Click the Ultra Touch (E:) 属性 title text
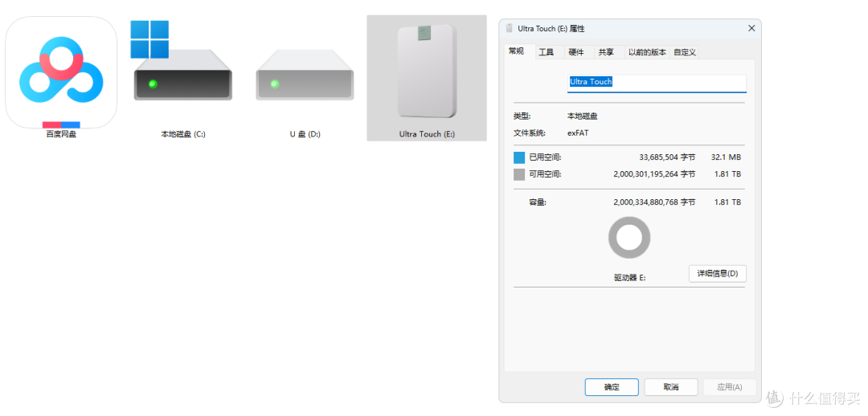 [551, 28]
